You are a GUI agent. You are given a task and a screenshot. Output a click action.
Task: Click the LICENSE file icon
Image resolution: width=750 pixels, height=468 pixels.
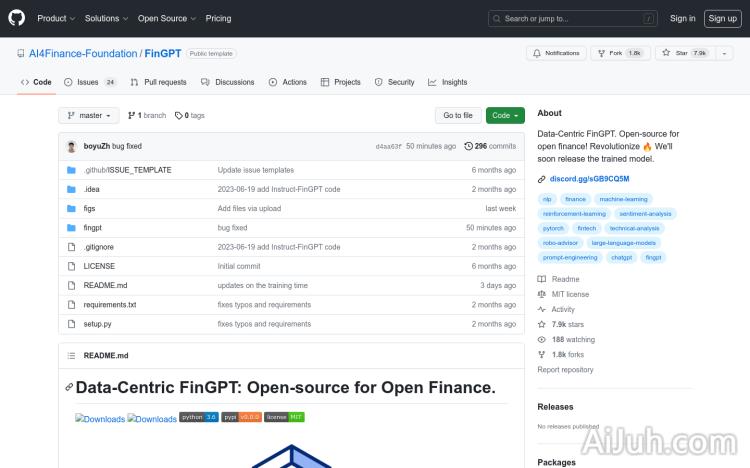[x=71, y=266]
